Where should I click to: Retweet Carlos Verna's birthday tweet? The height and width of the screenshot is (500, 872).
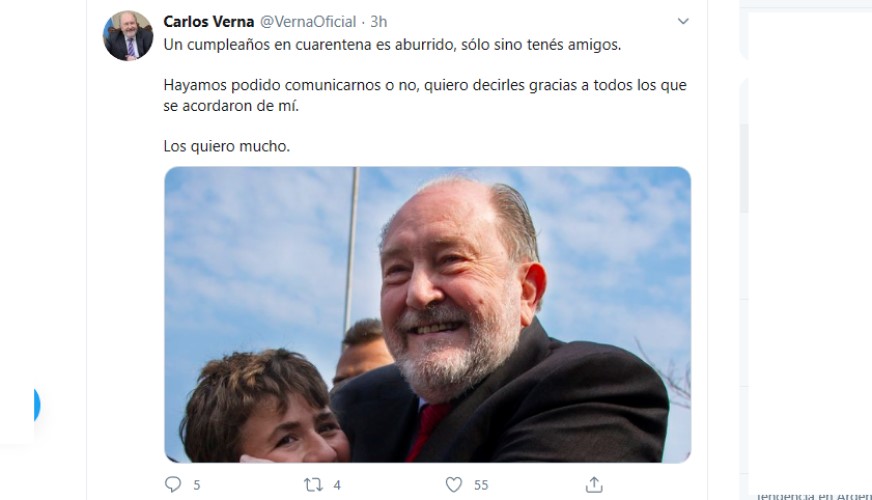point(313,485)
